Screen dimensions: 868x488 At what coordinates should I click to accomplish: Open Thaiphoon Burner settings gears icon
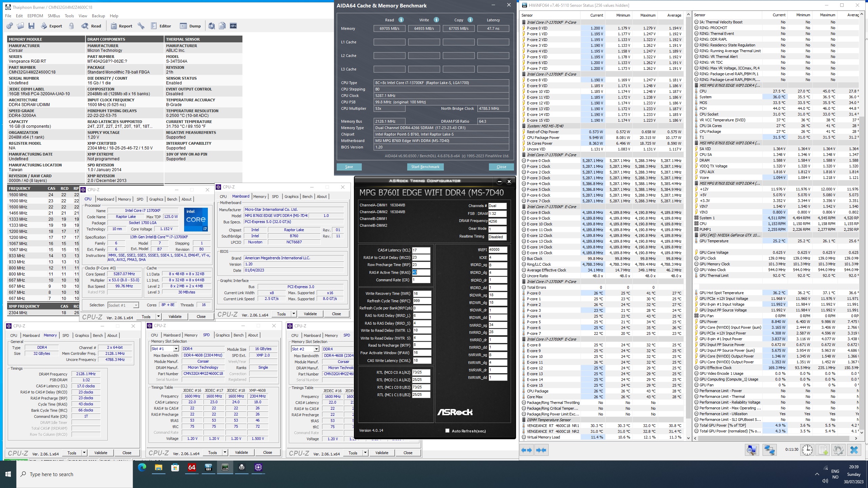click(x=9, y=26)
